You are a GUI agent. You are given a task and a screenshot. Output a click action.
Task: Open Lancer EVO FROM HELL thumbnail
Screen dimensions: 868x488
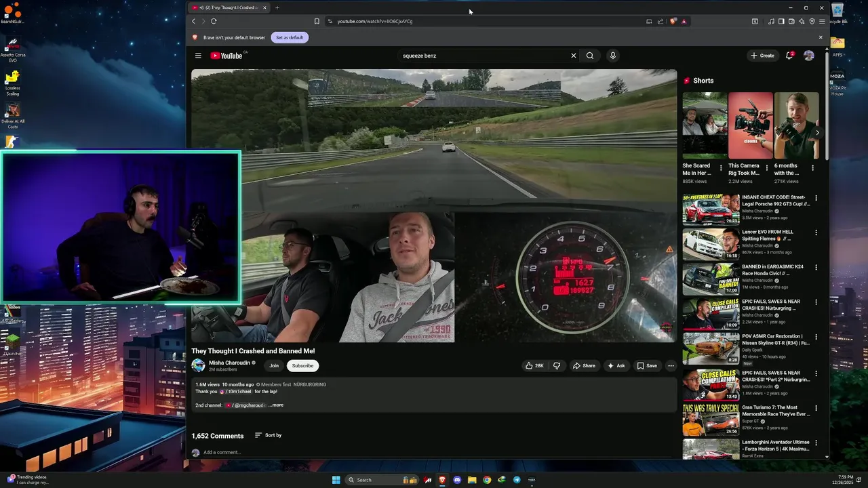click(x=711, y=244)
